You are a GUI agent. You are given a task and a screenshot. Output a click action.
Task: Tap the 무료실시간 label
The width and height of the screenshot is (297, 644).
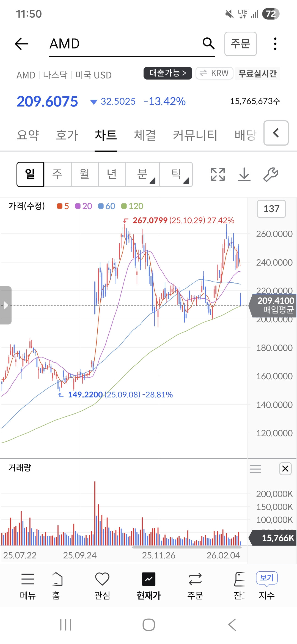[257, 73]
